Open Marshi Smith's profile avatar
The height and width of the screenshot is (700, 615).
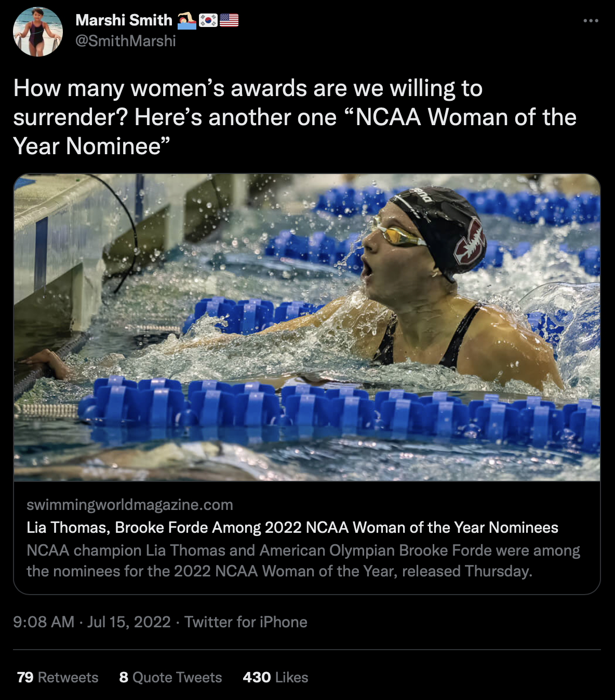tap(38, 32)
